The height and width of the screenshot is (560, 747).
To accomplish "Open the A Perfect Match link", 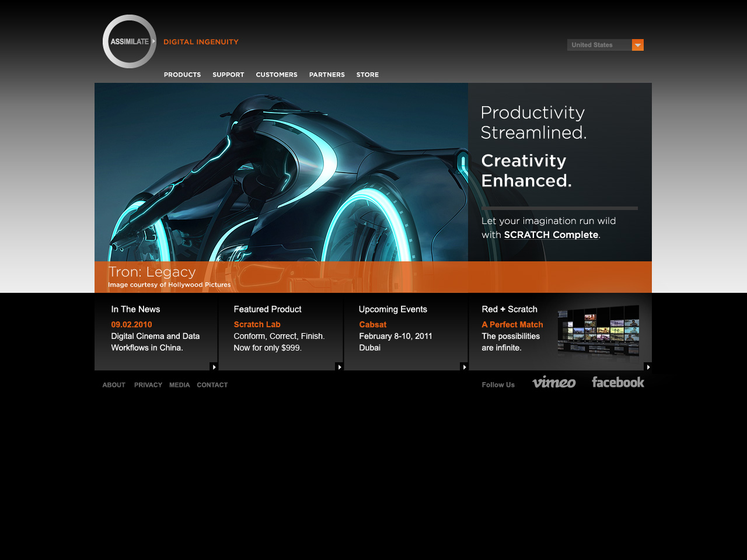I will pyautogui.click(x=512, y=324).
